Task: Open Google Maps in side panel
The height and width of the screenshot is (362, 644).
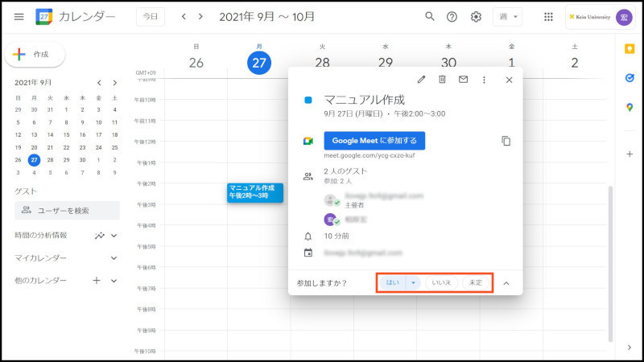Action: coord(630,107)
